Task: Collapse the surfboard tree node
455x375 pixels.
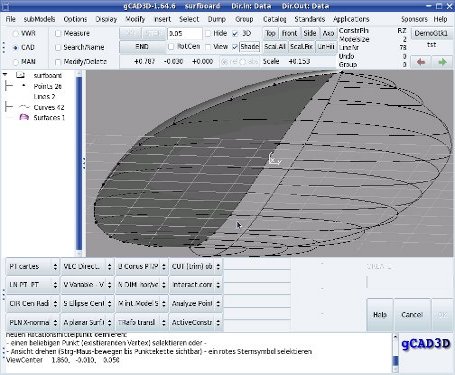Action: [5, 75]
